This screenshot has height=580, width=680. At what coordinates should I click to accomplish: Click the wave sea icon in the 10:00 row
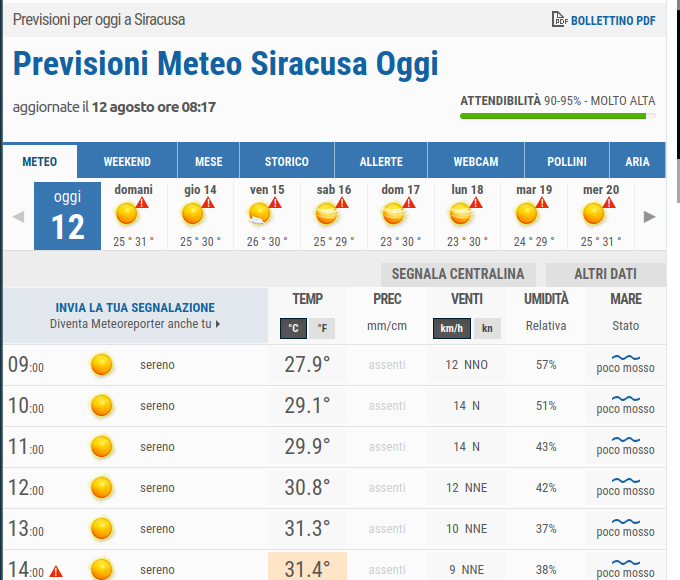(x=625, y=398)
